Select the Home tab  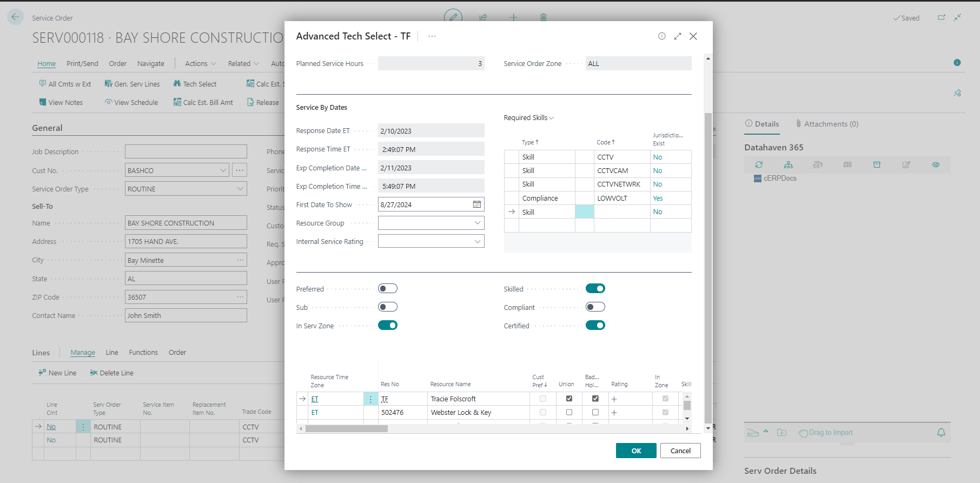tap(47, 63)
